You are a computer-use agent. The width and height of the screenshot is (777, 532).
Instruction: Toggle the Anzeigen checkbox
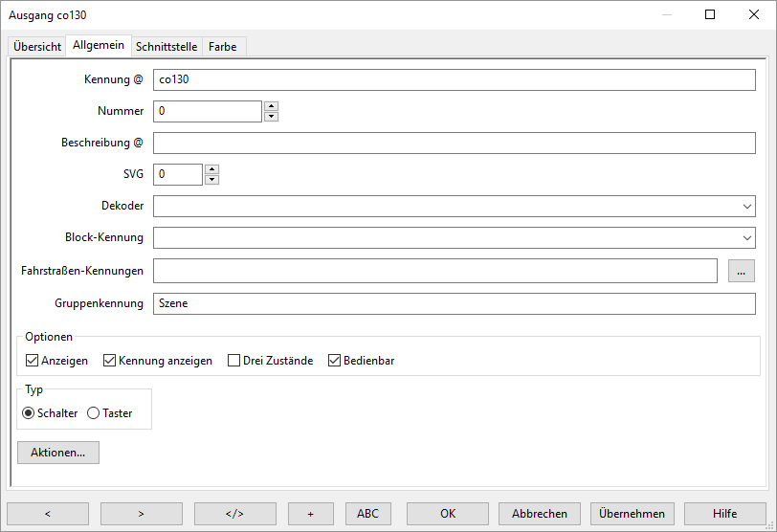point(33,361)
